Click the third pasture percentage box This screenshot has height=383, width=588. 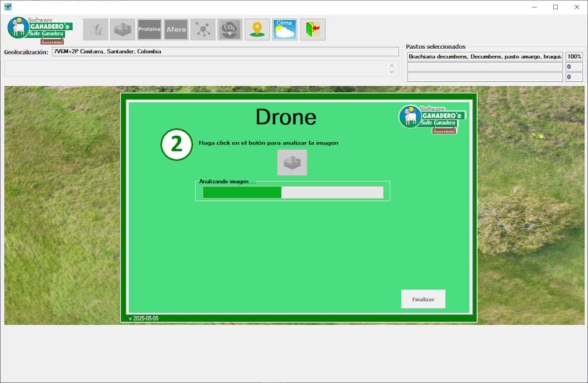point(574,77)
